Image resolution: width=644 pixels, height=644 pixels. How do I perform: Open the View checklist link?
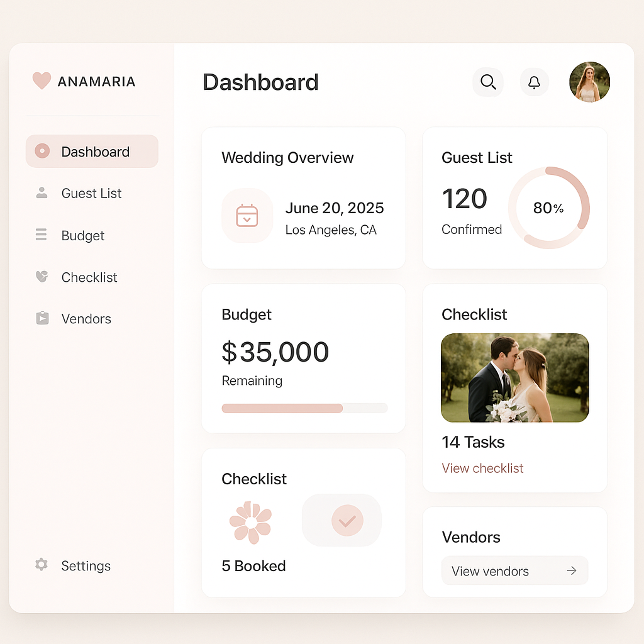pos(482,469)
